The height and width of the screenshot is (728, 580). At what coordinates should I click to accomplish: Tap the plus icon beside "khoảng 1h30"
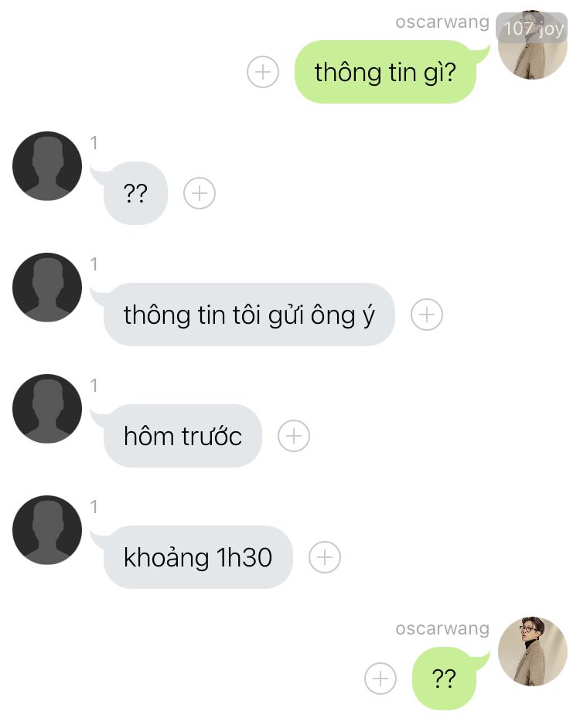tap(325, 557)
